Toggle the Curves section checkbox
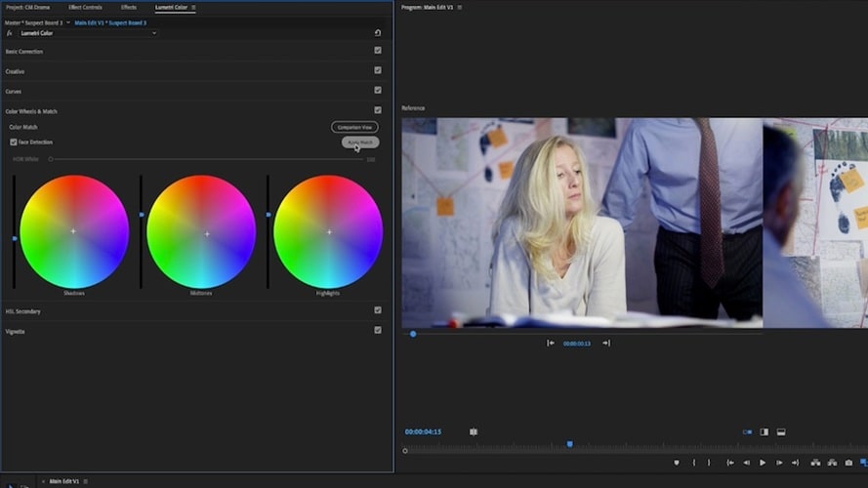The image size is (868, 488). click(378, 90)
